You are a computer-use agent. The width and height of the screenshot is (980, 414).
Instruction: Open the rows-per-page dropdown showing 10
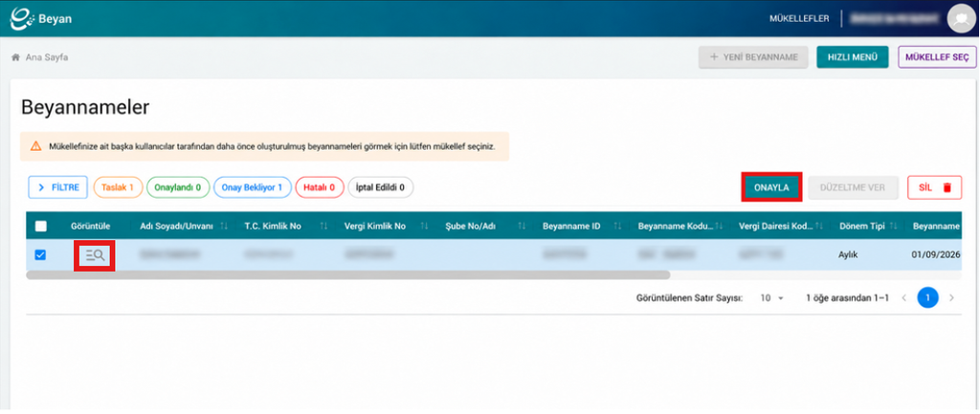[x=772, y=298]
